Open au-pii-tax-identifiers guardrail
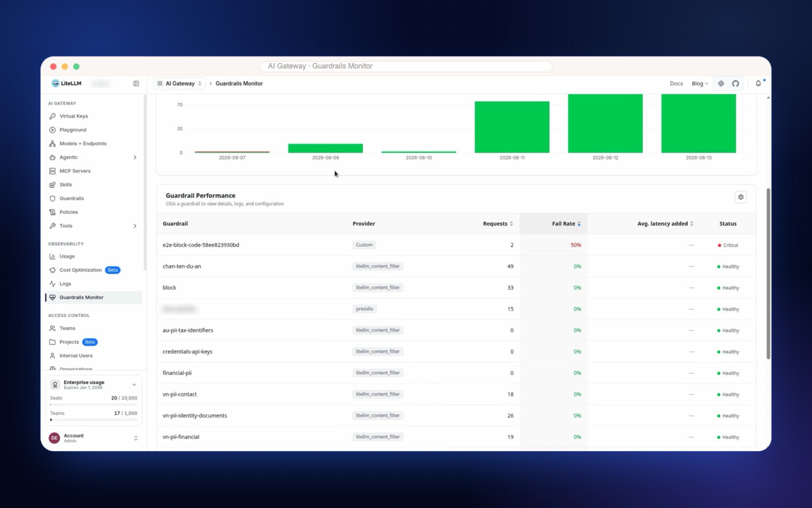The image size is (812, 508). coord(456,330)
